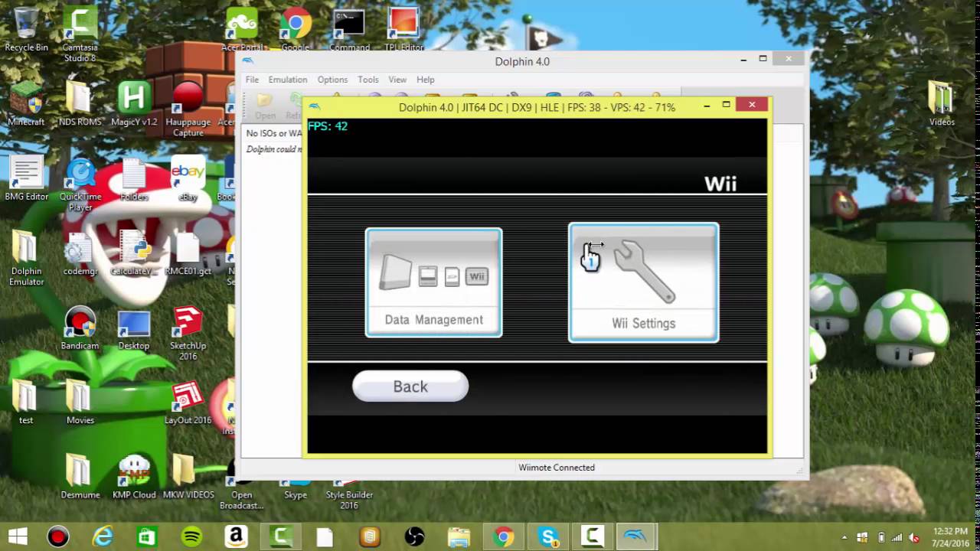
Task: Click the Wiimote Connected status bar text
Action: click(557, 468)
